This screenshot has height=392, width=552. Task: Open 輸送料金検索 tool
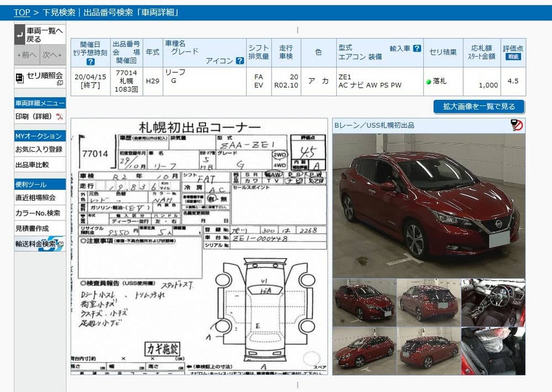40,244
